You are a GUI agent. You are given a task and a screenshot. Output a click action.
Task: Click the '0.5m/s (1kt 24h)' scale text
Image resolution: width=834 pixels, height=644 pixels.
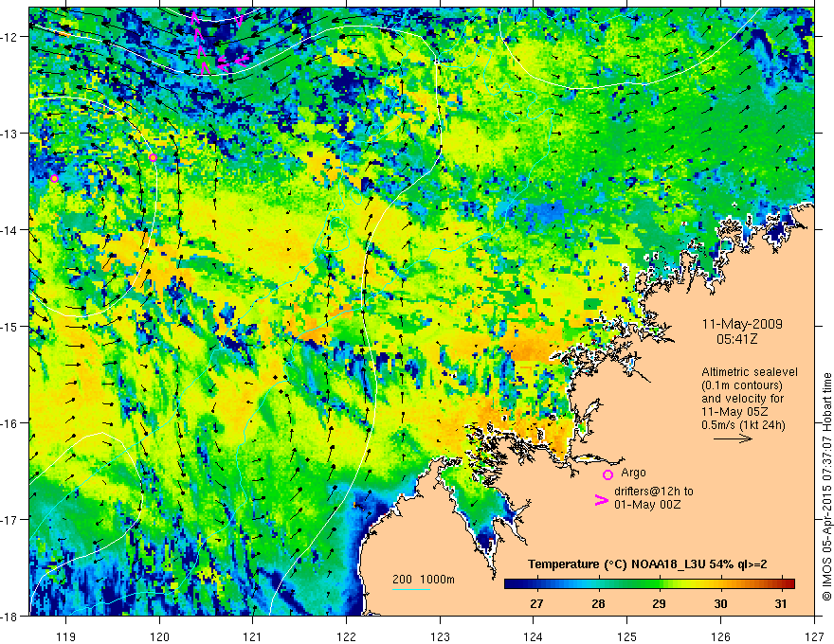coord(743,424)
